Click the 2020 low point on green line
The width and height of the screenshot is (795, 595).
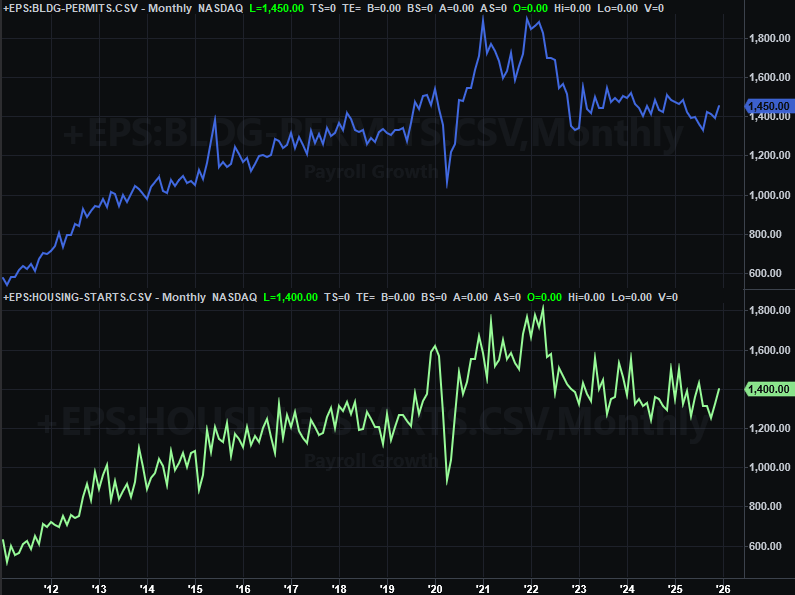pos(446,484)
